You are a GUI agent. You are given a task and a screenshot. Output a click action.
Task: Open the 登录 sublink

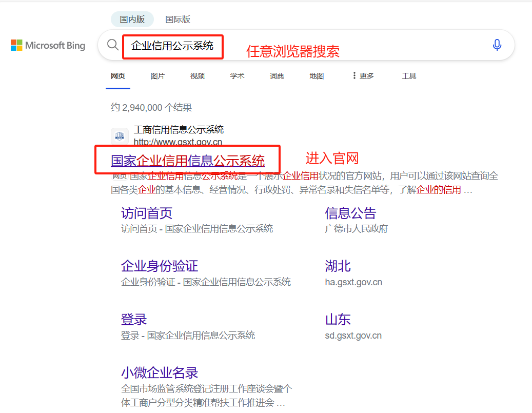click(x=134, y=319)
